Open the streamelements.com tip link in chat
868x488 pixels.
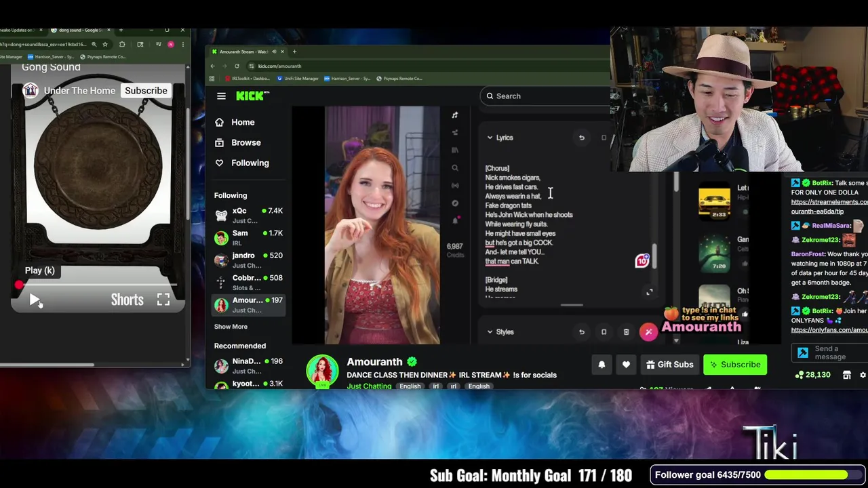coord(829,207)
